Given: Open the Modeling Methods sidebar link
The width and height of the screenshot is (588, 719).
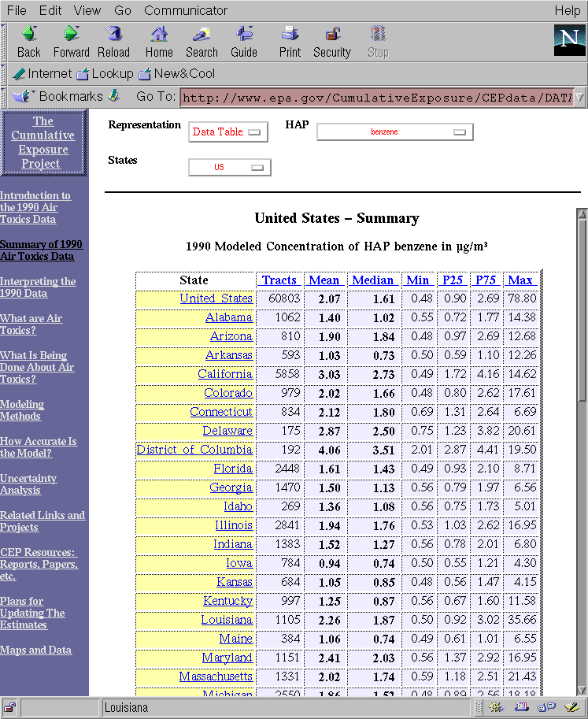Looking at the screenshot, I should click(22, 410).
